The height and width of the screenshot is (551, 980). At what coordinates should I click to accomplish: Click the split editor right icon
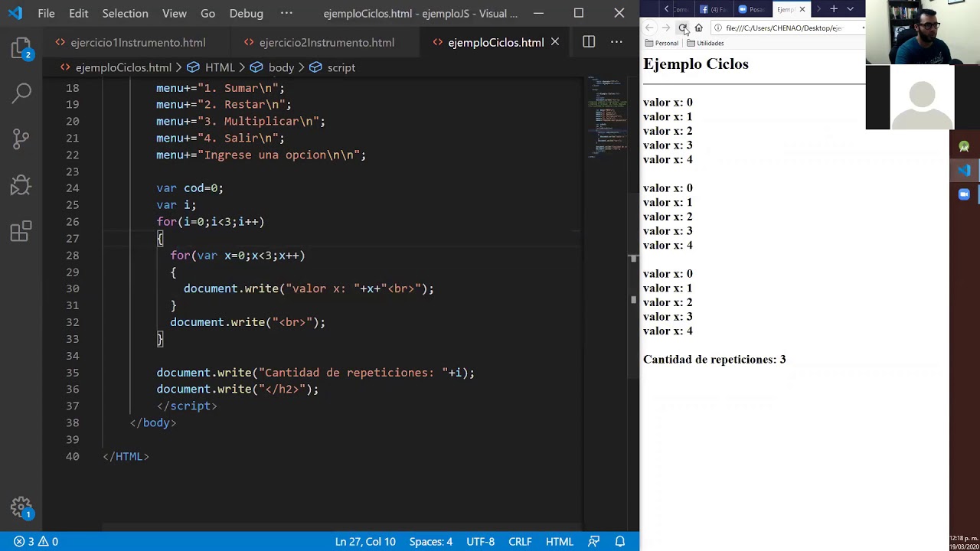(589, 42)
